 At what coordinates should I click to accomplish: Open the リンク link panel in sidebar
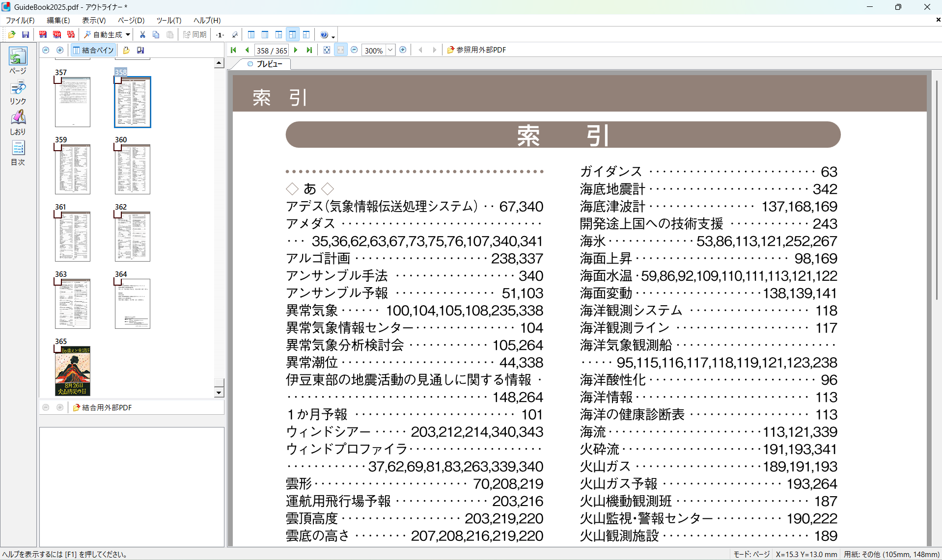(18, 93)
